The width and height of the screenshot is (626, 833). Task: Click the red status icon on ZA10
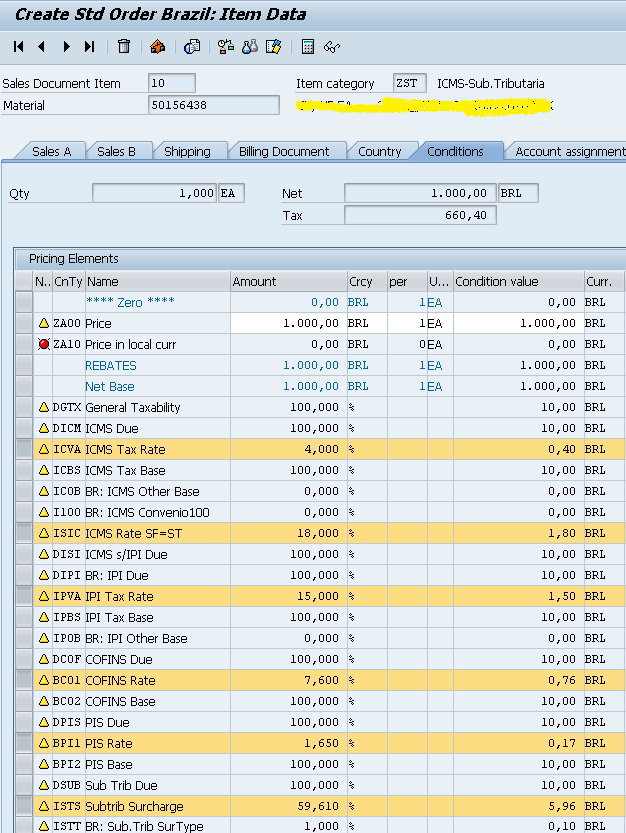coord(43,344)
